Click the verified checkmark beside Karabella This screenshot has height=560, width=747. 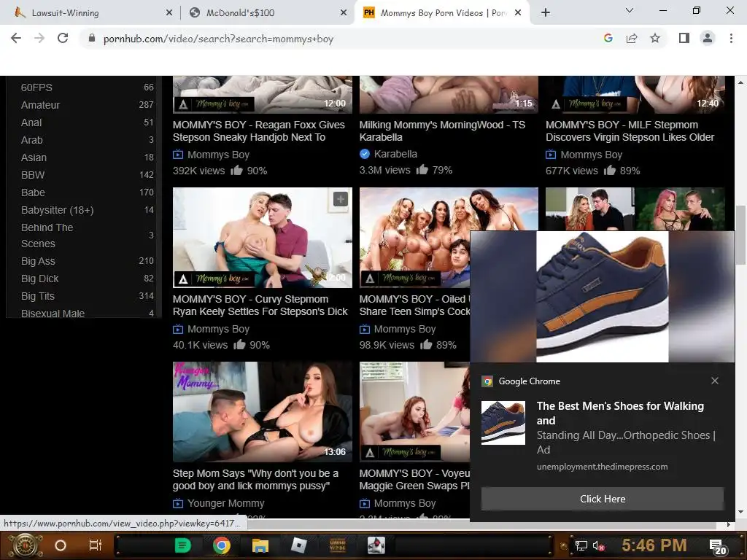365,154
